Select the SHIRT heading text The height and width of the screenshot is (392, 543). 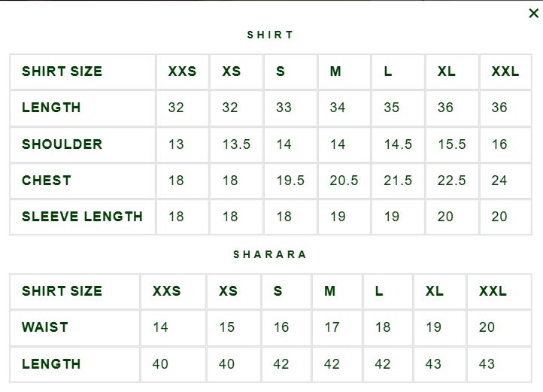point(270,35)
